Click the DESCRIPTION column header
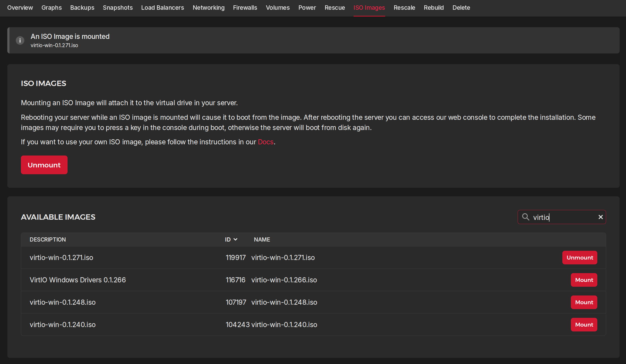 pos(48,240)
